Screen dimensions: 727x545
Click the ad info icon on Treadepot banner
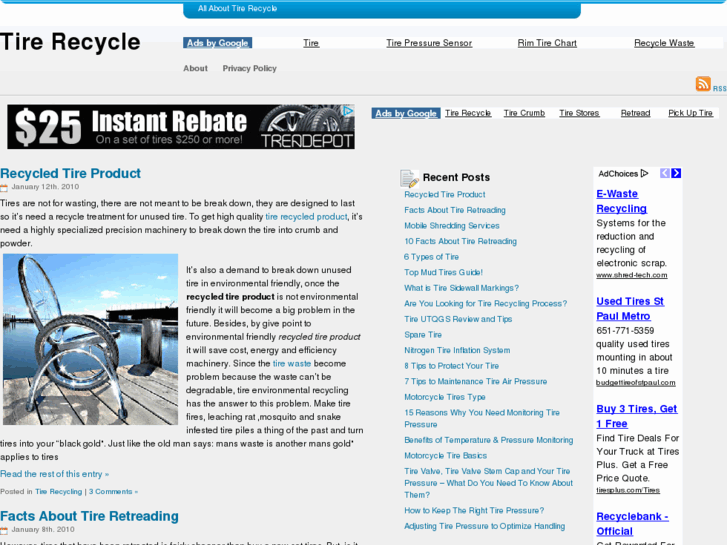[x=348, y=110]
